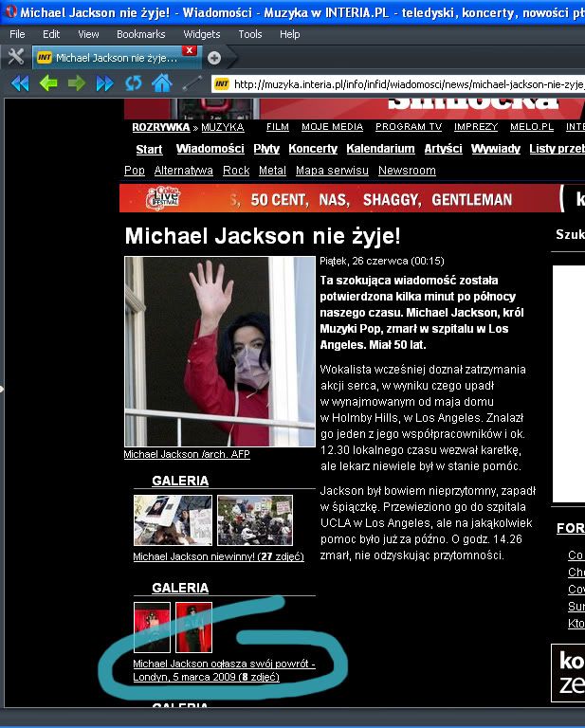Click the Płyty navigation link

click(x=266, y=149)
